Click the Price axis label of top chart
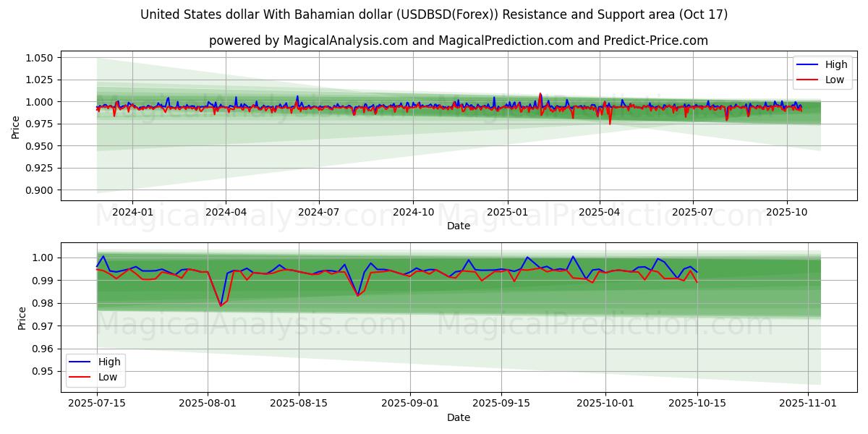Viewport: 868px width, 434px height. coord(16,127)
